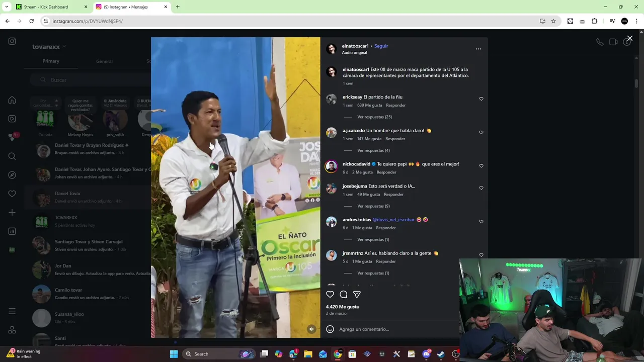This screenshot has height=362, width=644.
Task: Bookmark this page with the star icon
Action: click(553, 21)
